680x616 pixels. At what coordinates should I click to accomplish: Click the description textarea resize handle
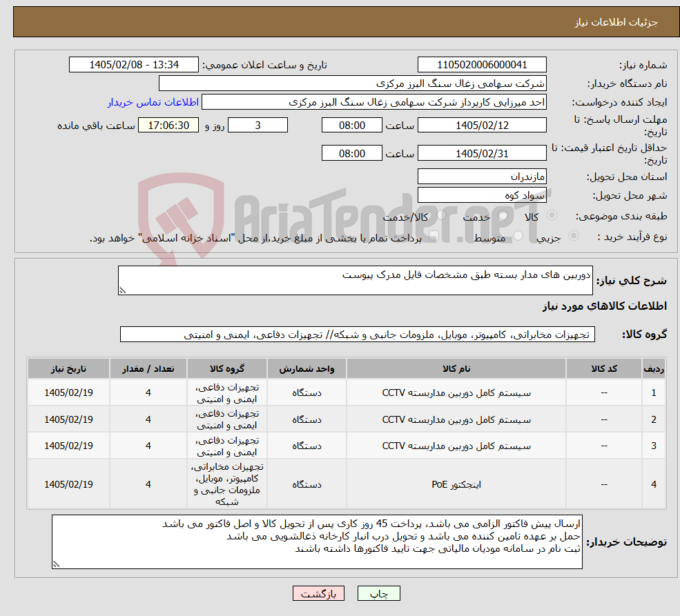click(122, 290)
